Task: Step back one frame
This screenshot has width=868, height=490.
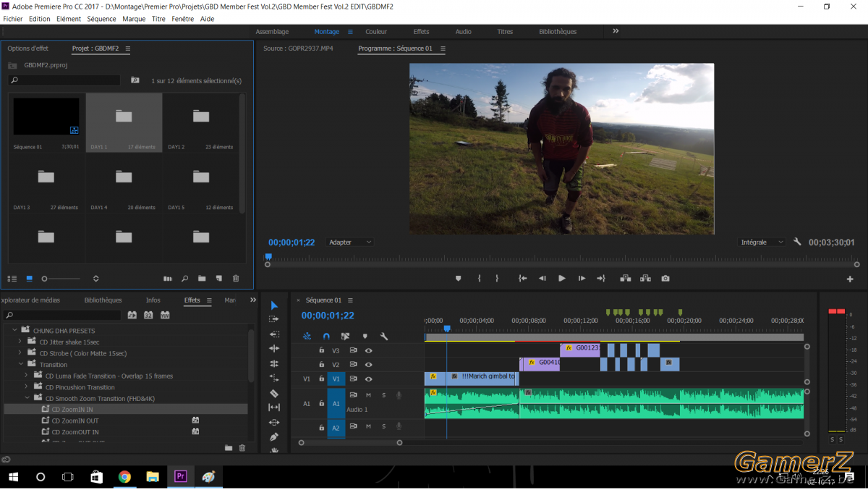Action: [542, 279]
